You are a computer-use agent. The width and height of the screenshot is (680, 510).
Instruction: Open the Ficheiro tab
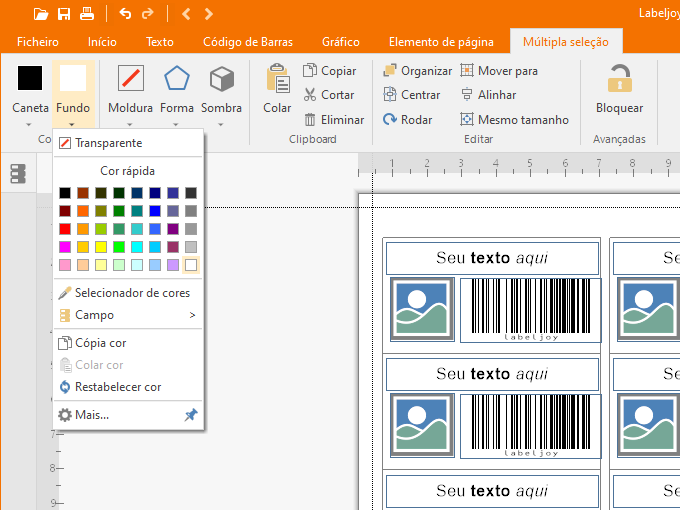tap(38, 42)
